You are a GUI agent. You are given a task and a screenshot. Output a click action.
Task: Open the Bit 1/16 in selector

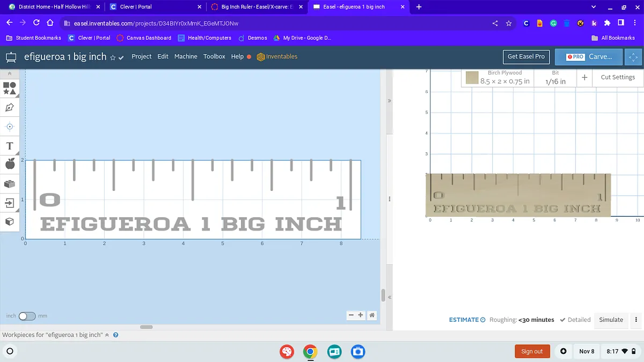555,78
